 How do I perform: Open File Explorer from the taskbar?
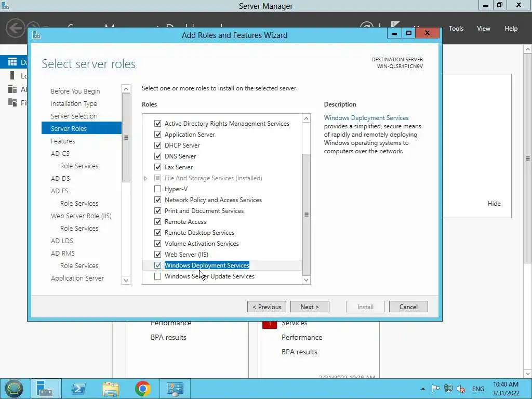point(111,389)
